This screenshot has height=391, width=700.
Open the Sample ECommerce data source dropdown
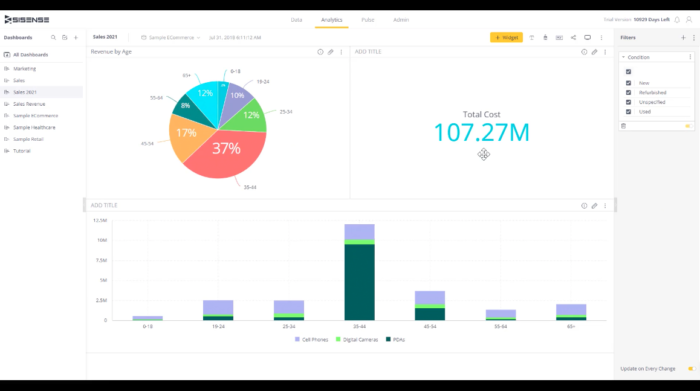point(171,37)
